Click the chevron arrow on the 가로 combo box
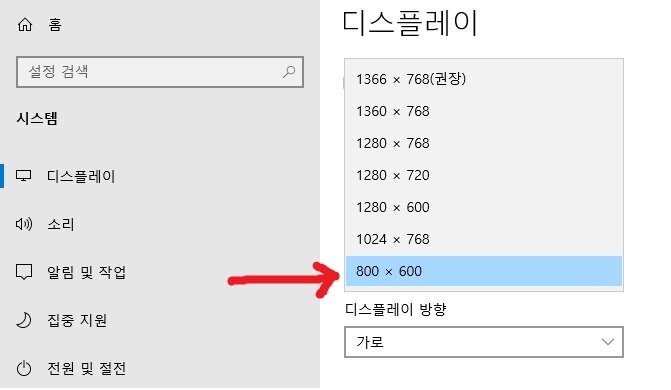 (608, 342)
